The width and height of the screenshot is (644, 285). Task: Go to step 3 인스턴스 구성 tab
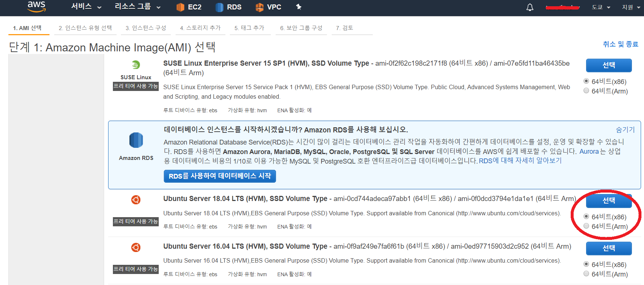click(x=146, y=28)
